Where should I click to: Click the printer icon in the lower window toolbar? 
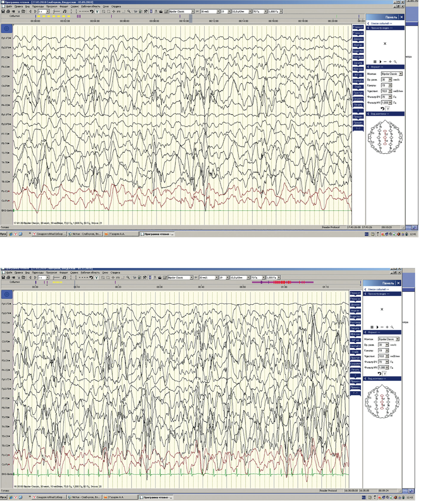(8, 278)
